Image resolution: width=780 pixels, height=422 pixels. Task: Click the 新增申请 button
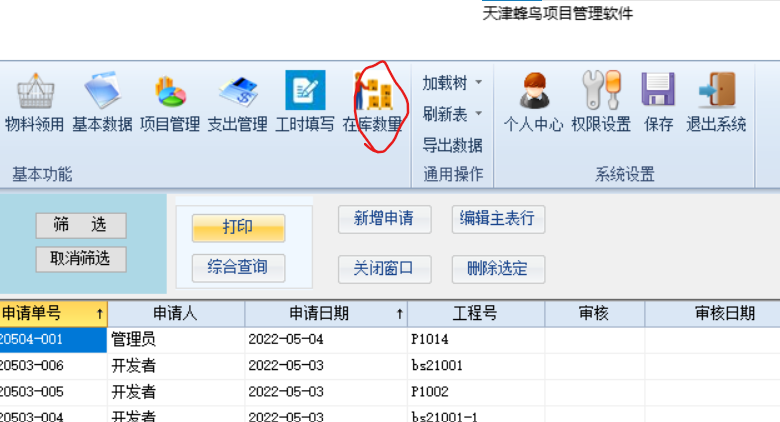385,219
